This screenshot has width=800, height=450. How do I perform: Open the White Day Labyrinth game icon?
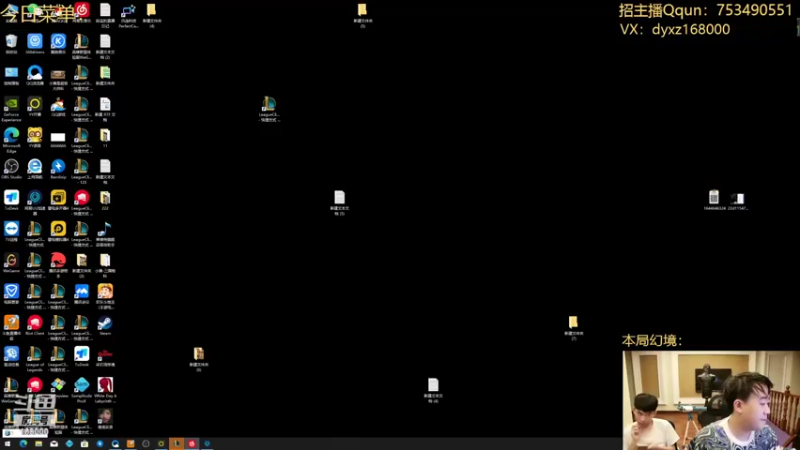105,390
